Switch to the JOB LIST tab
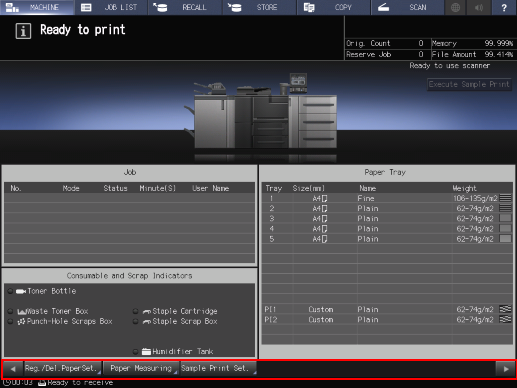Viewport: 517px width, 388px height. point(112,7)
